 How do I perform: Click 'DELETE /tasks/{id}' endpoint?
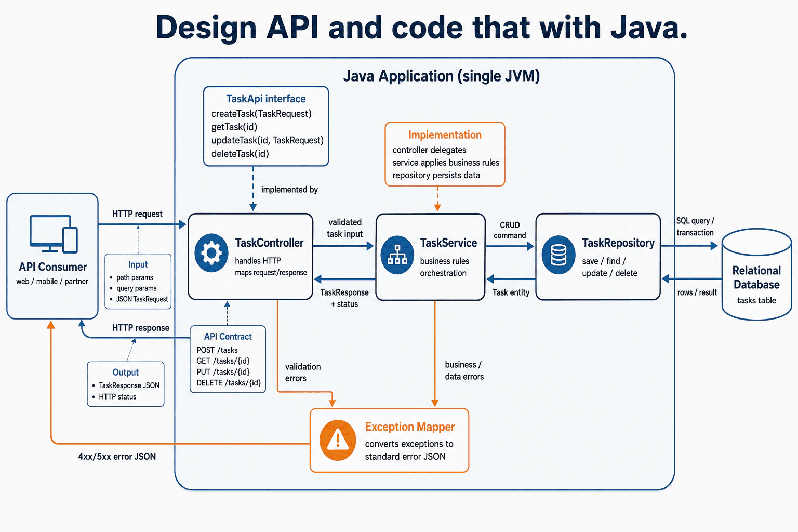coord(229,383)
